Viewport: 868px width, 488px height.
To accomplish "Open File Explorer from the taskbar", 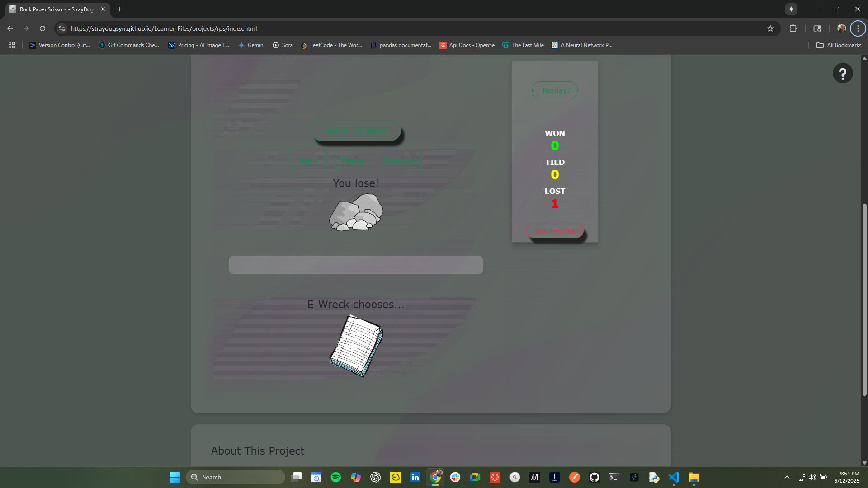I will (694, 477).
